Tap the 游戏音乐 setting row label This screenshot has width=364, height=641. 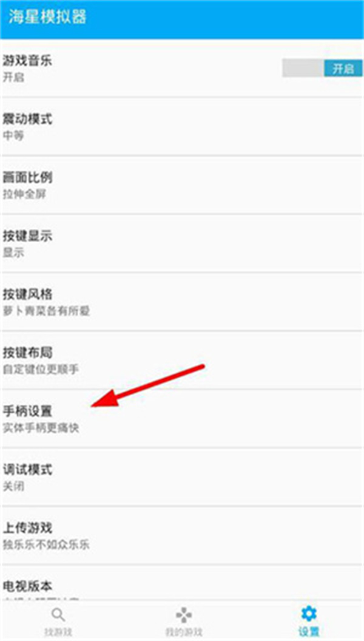click(x=27, y=61)
